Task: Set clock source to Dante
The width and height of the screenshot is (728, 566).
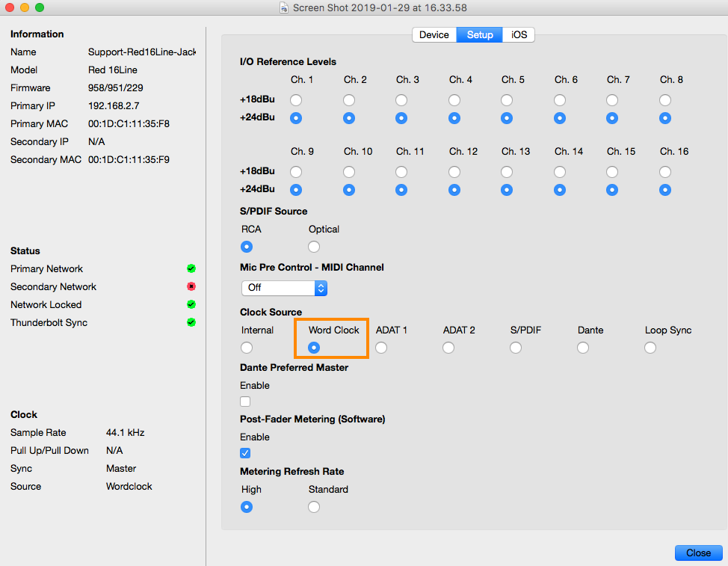Action: coord(583,348)
